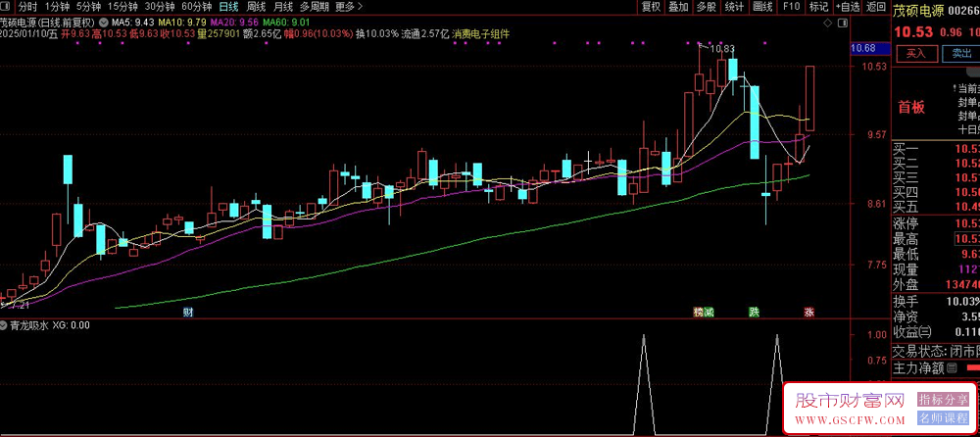Expand MA indicator dropdown beside 茂硕电源 title

pos(103,23)
